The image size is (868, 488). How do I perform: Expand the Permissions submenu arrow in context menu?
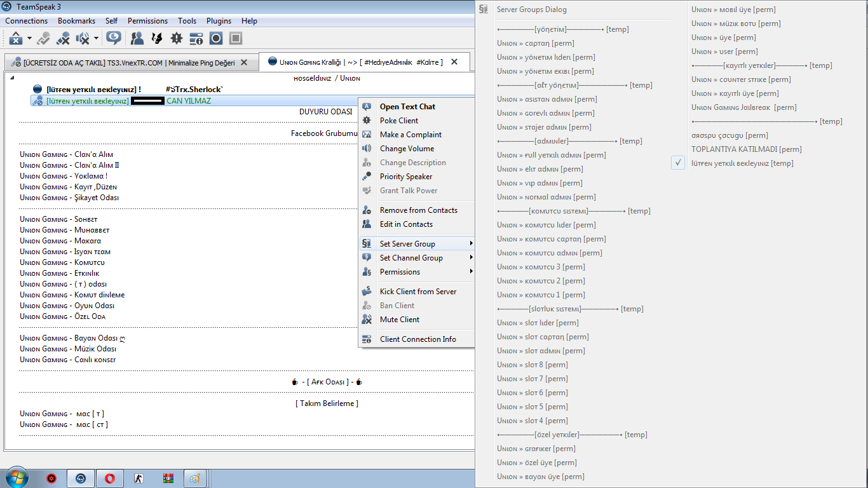click(x=471, y=271)
